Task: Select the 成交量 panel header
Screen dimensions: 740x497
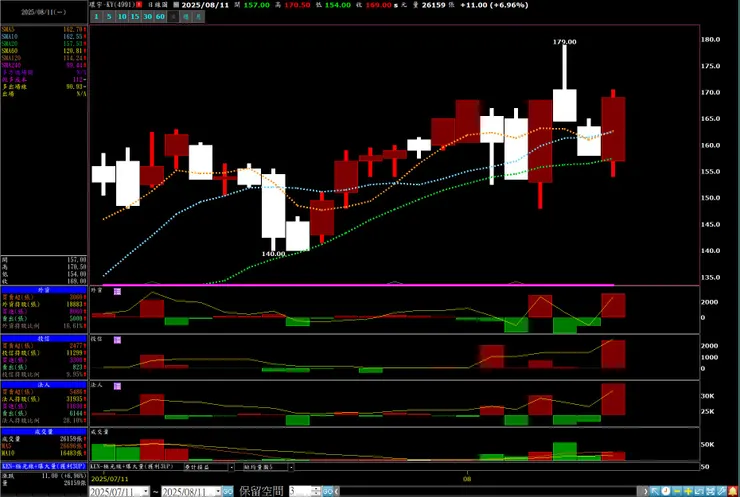Action: (x=44, y=431)
